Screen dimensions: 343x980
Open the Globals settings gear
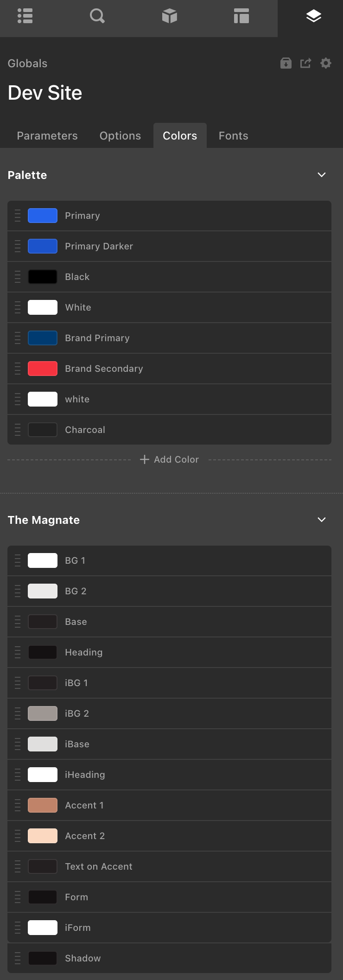[x=326, y=63]
